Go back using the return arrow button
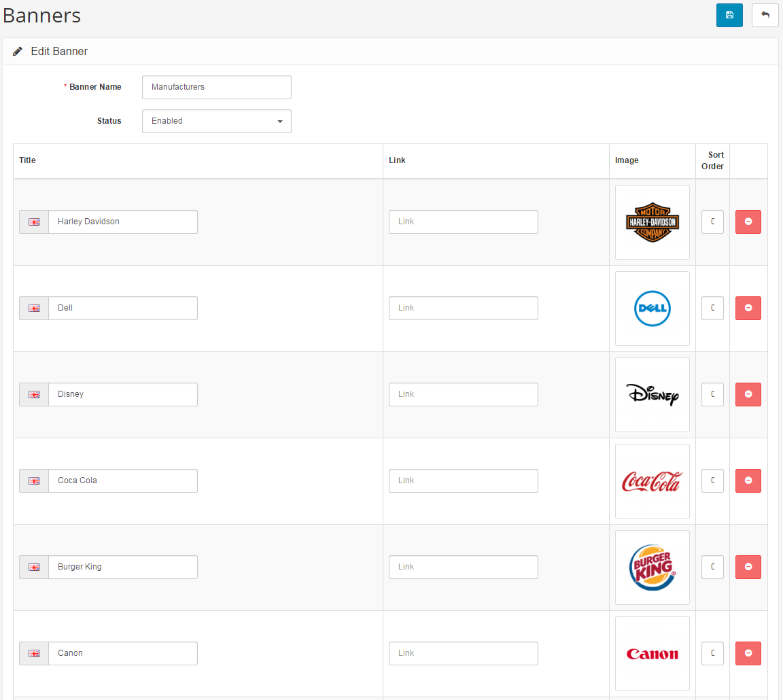The height and width of the screenshot is (700, 783). point(765,15)
